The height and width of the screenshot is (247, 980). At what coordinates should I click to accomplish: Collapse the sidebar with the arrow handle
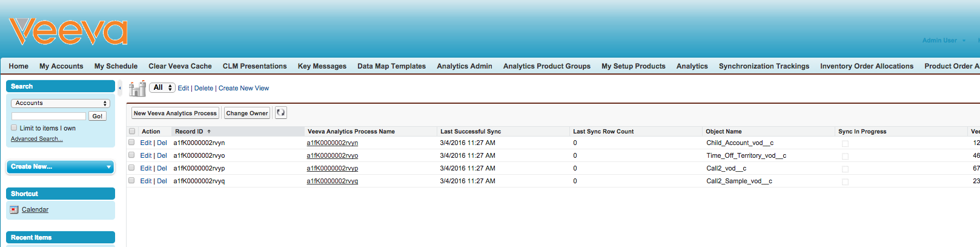(x=120, y=88)
